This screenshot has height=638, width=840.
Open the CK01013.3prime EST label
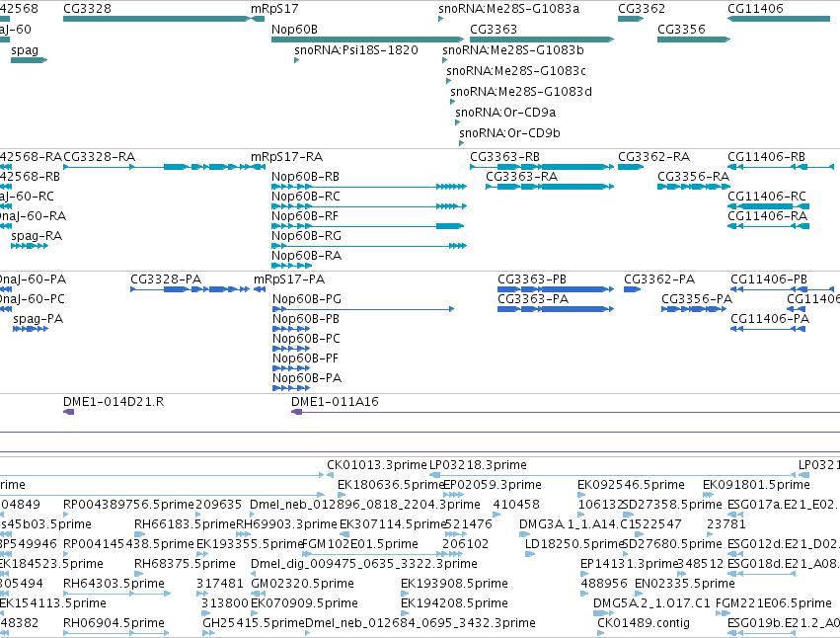(x=377, y=465)
